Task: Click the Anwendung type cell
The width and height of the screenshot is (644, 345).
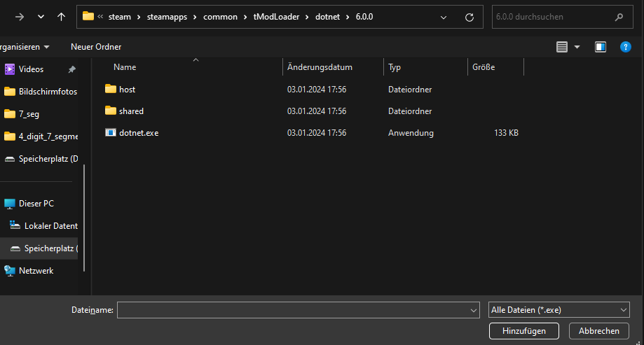Action: [411, 133]
